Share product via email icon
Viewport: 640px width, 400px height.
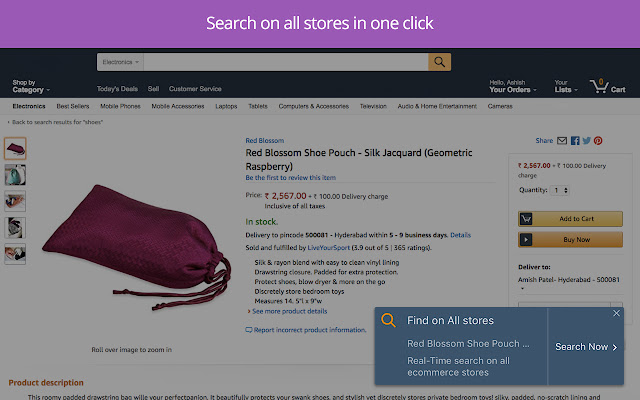point(562,141)
